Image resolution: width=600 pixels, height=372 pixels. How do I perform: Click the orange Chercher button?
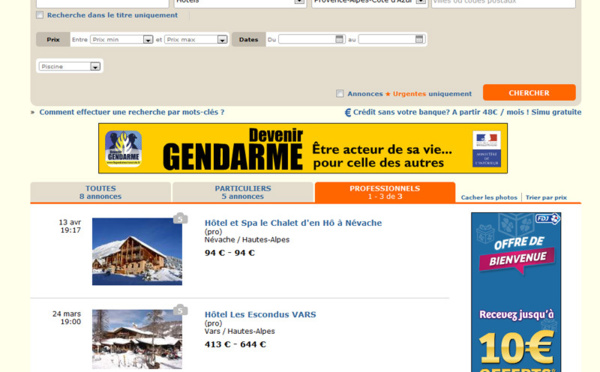pyautogui.click(x=529, y=93)
